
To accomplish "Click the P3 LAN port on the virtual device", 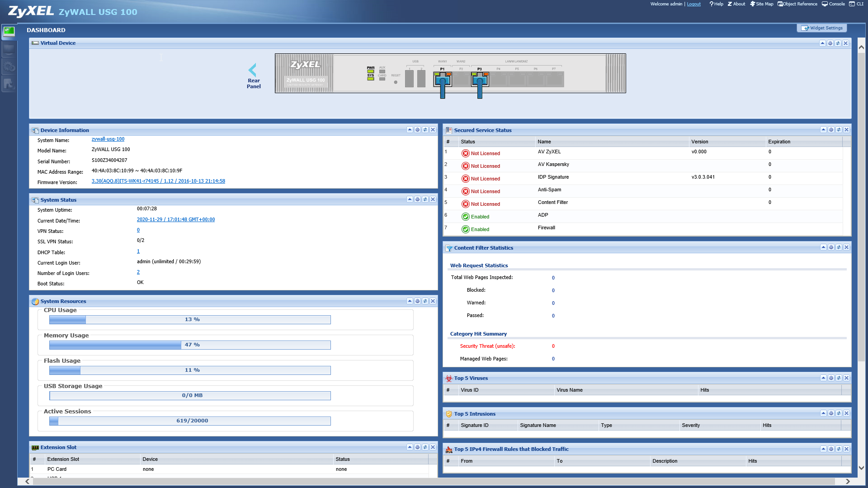I will point(480,80).
